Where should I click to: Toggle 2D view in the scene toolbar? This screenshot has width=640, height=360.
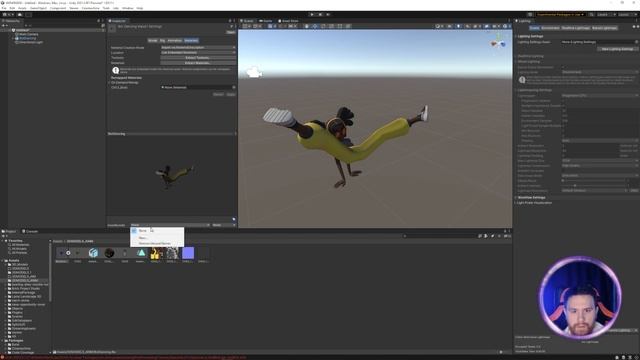click(x=449, y=26)
